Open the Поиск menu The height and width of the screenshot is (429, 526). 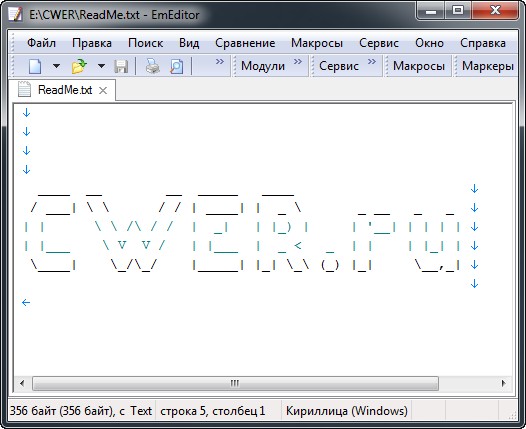(x=145, y=43)
